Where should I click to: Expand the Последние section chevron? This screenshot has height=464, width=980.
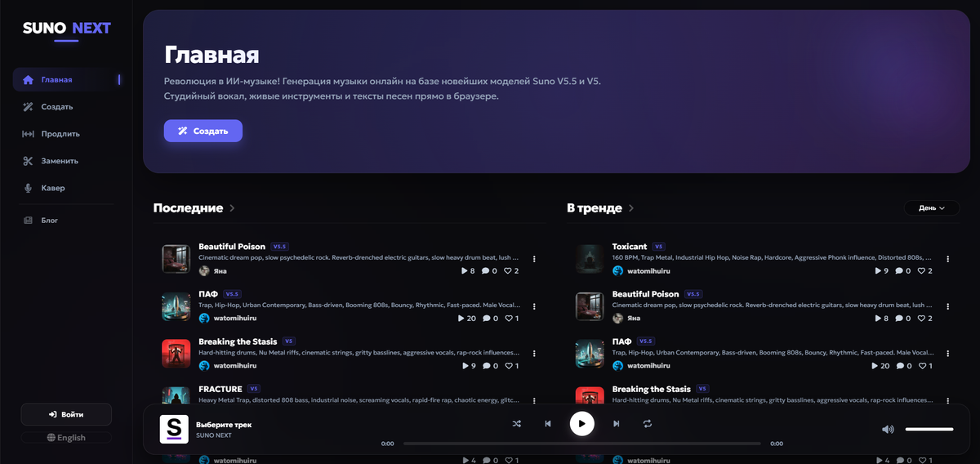click(x=233, y=208)
